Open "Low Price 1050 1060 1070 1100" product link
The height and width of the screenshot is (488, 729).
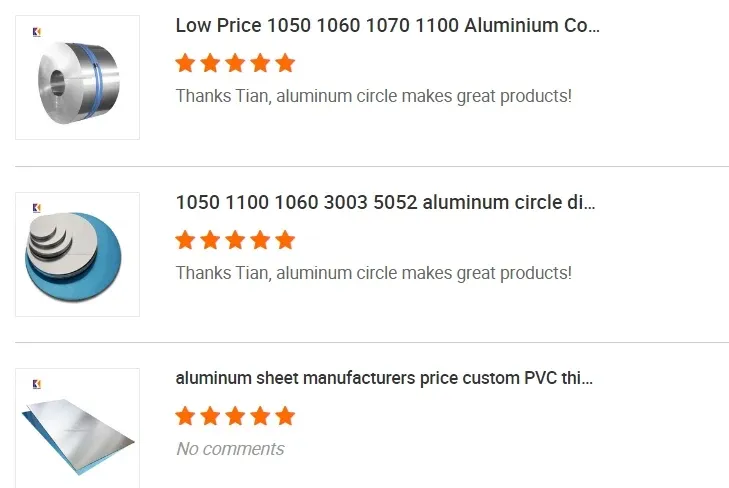[x=388, y=26]
